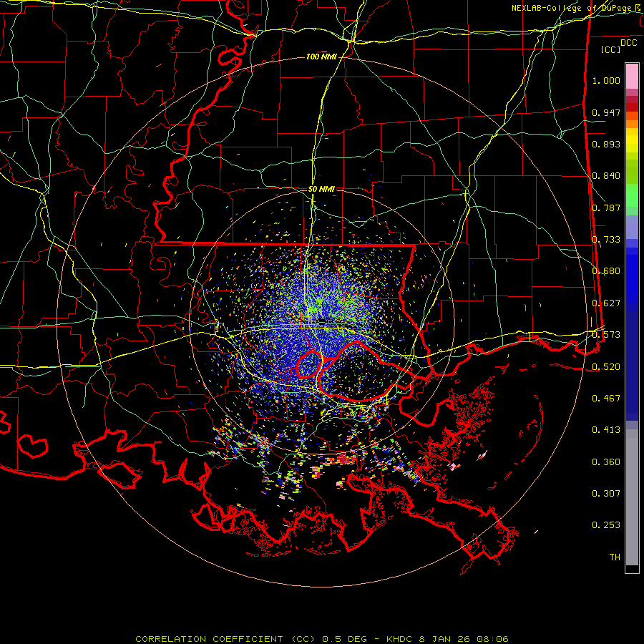Select the 0.520 scale value
Screen dimensions: 644x644
click(606, 366)
